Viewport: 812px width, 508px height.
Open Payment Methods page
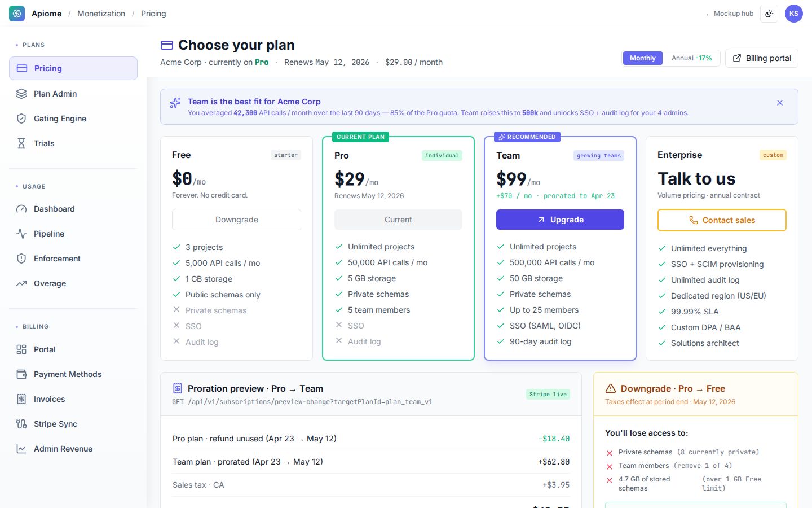pyautogui.click(x=73, y=374)
